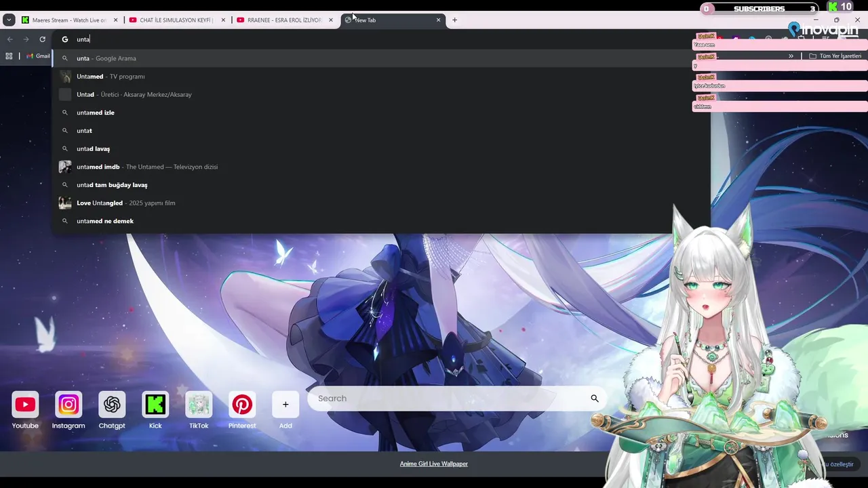Open the Instagram shortcut
This screenshot has width=868, height=488.
point(68,410)
